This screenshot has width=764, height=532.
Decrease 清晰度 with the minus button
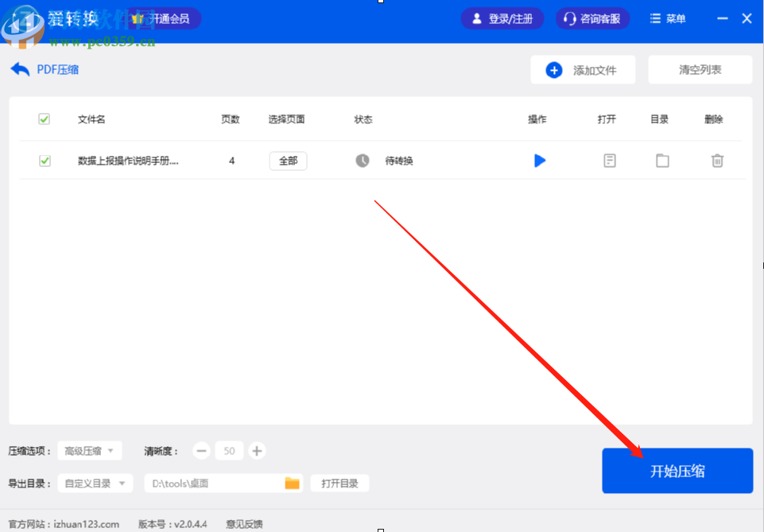(201, 451)
